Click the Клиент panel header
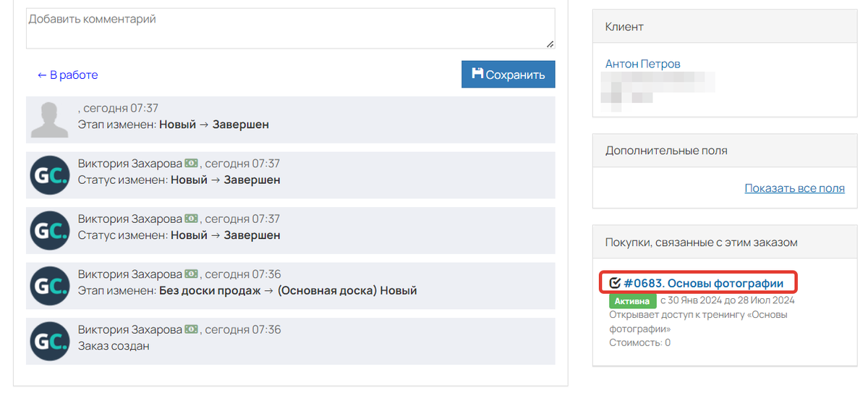 [x=724, y=27]
